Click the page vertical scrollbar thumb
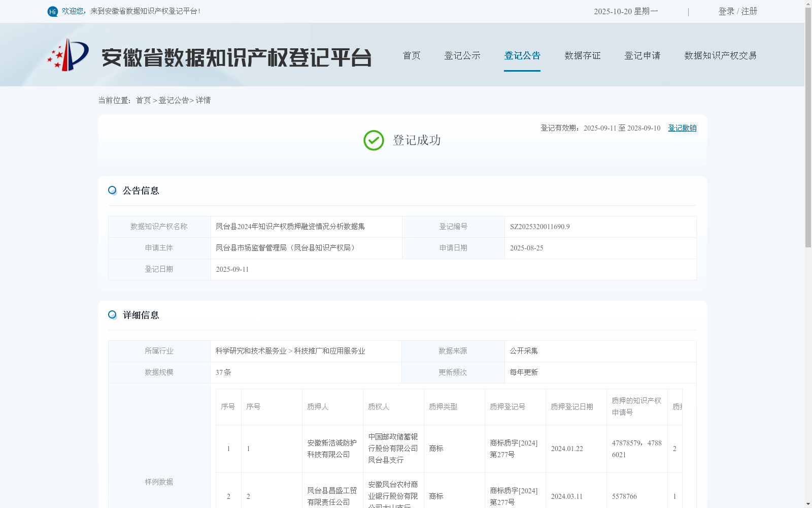The image size is (812, 508). (808, 127)
